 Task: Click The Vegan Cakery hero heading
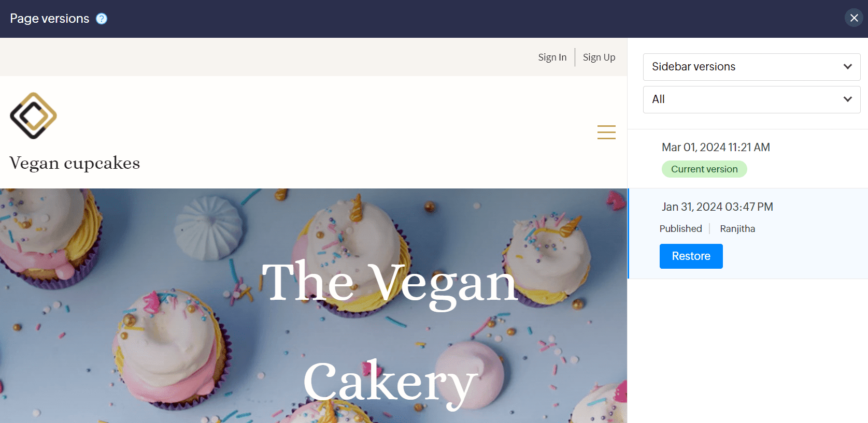point(390,332)
